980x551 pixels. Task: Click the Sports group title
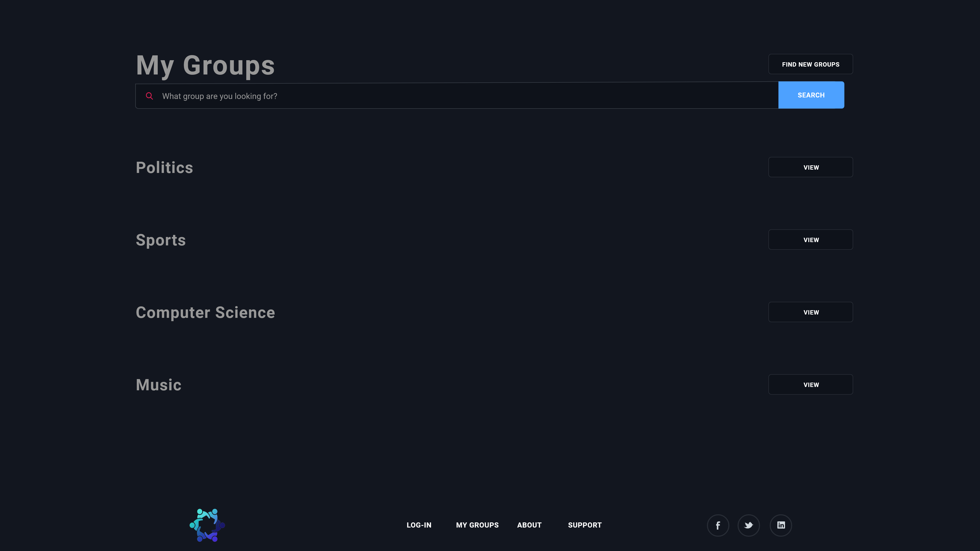(161, 240)
